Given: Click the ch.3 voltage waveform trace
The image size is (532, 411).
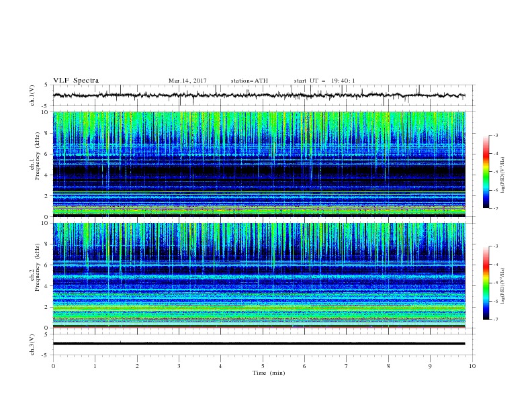Looking at the screenshot, I should pos(259,344).
